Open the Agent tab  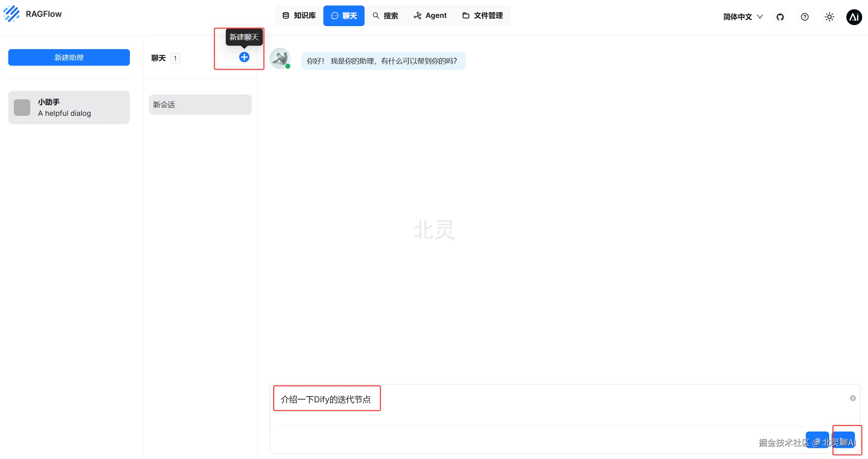pos(430,15)
